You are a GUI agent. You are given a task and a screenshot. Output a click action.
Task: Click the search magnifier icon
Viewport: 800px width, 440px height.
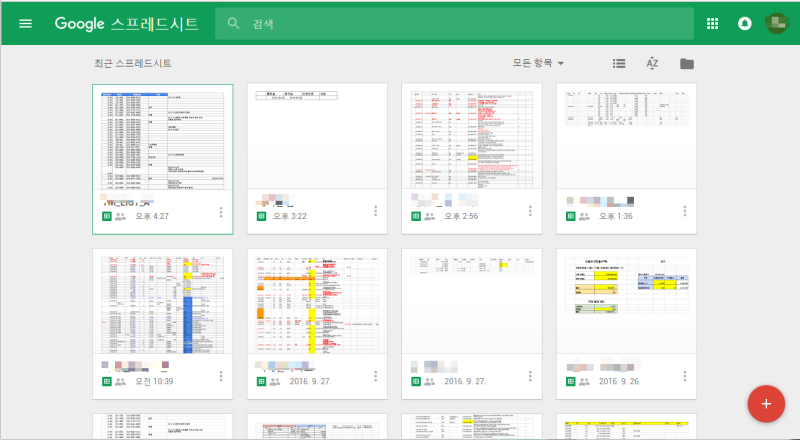point(233,23)
